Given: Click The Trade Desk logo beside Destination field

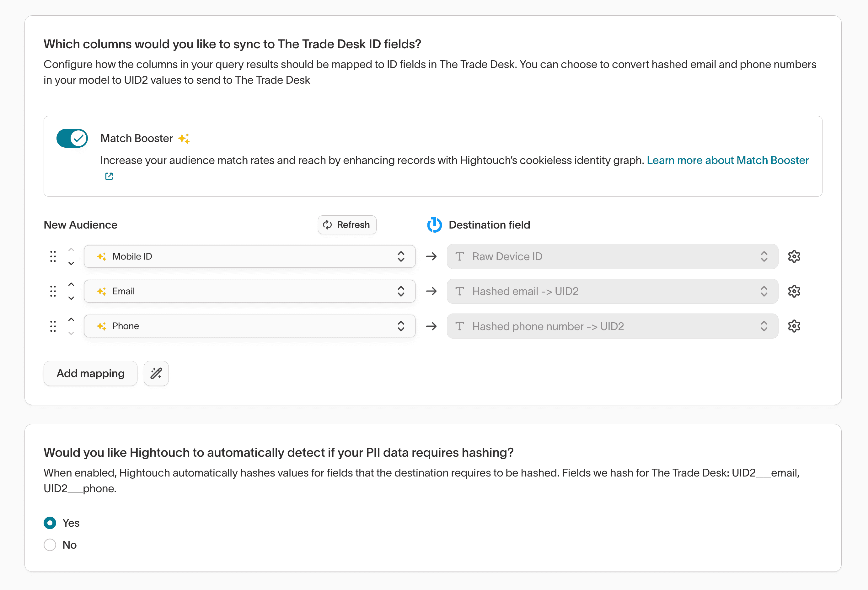Looking at the screenshot, I should click(x=434, y=225).
